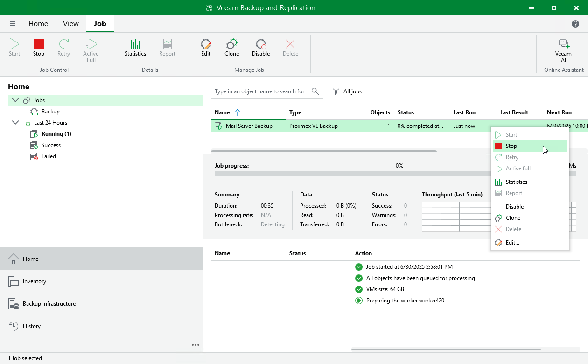Open the Backup Infrastructure view

click(x=48, y=303)
